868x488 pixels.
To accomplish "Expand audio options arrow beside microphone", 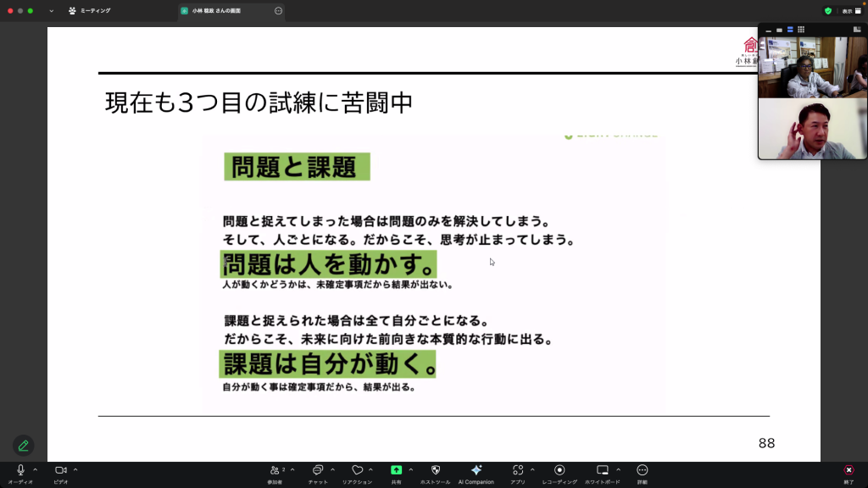I will click(x=35, y=469).
